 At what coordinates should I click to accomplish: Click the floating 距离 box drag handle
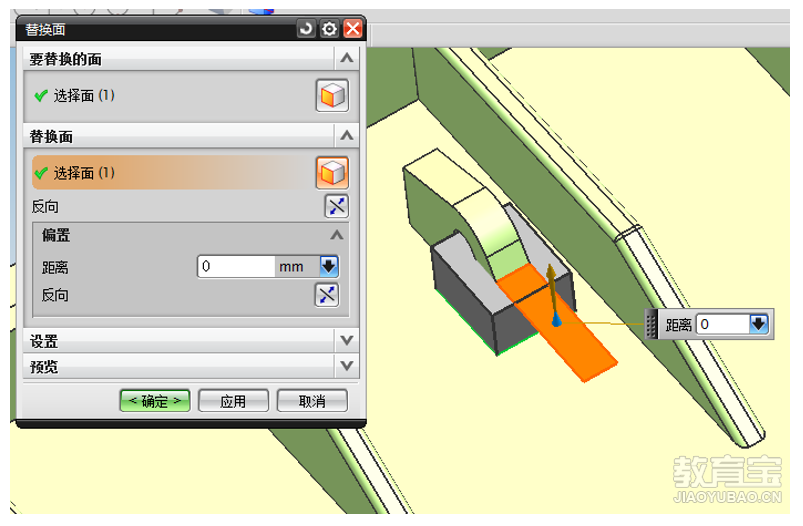coord(651,325)
